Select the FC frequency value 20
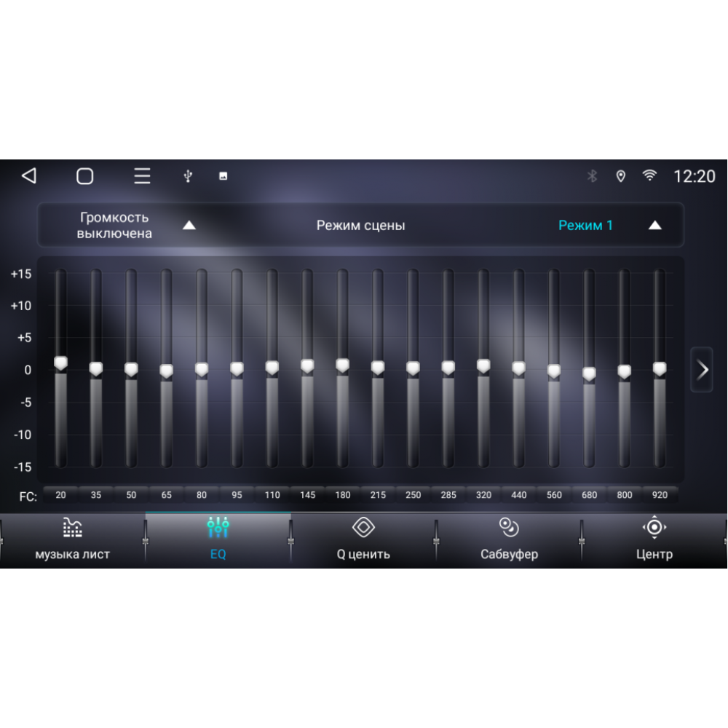This screenshot has width=728, height=728. 61,495
